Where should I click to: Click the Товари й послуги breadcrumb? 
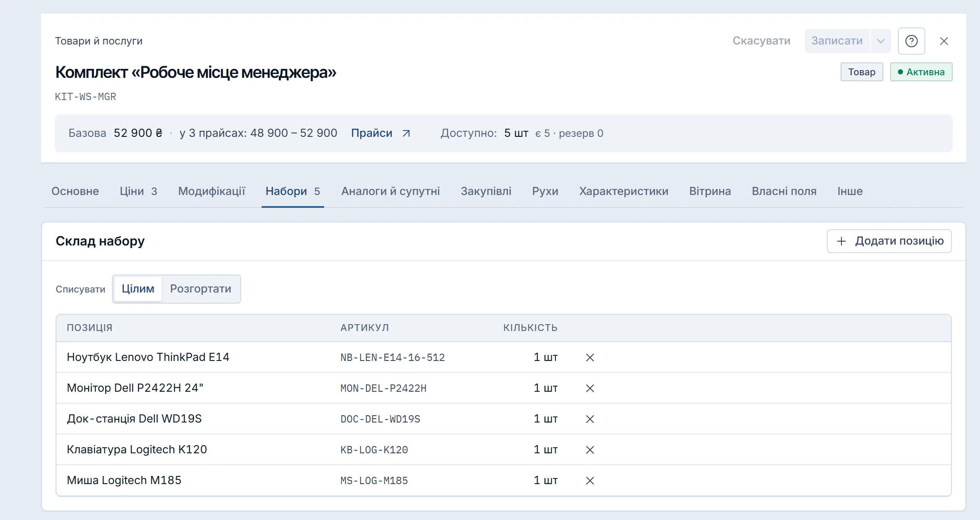tap(99, 41)
